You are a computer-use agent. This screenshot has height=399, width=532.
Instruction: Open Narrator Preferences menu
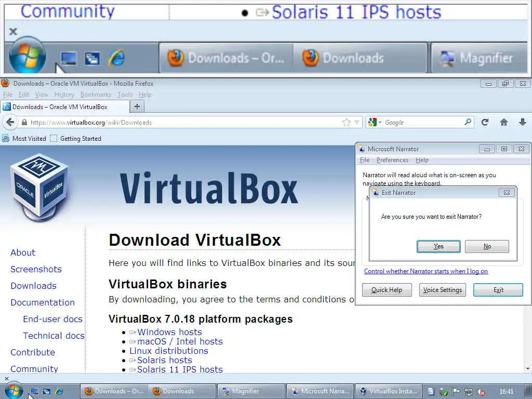[x=392, y=160]
